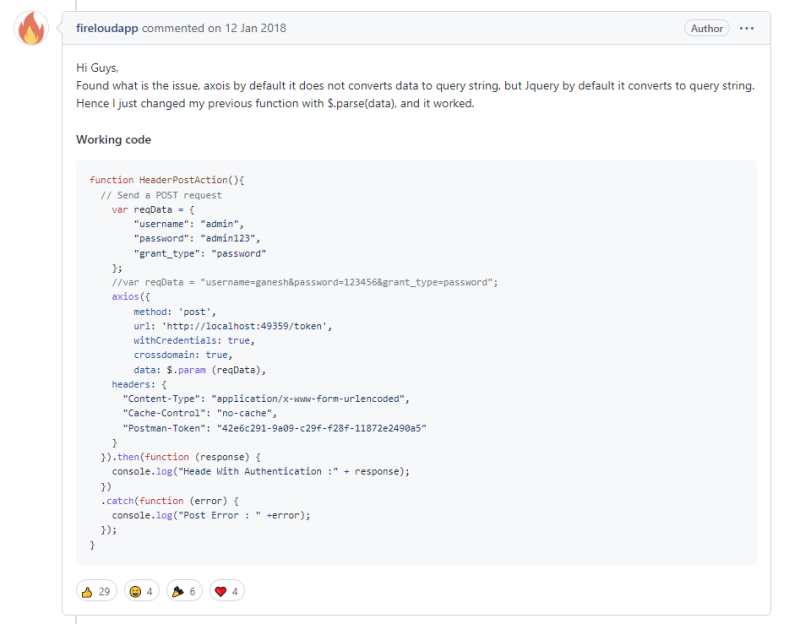The height and width of the screenshot is (624, 800).
Task: Click the "withCredentials: true" code line
Action: [x=194, y=340]
